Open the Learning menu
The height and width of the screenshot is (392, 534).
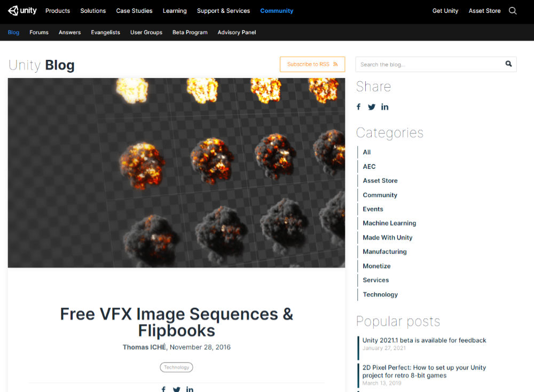tap(175, 11)
